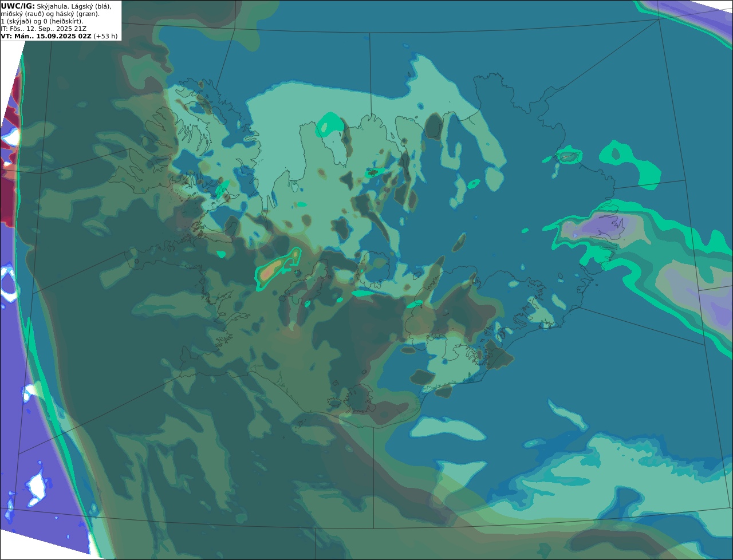Image resolution: width=733 pixels, height=560 pixels.
Task: Click the valid time "VT: Mán.. 15.09.2025 02Z"
Action: pyautogui.click(x=46, y=36)
